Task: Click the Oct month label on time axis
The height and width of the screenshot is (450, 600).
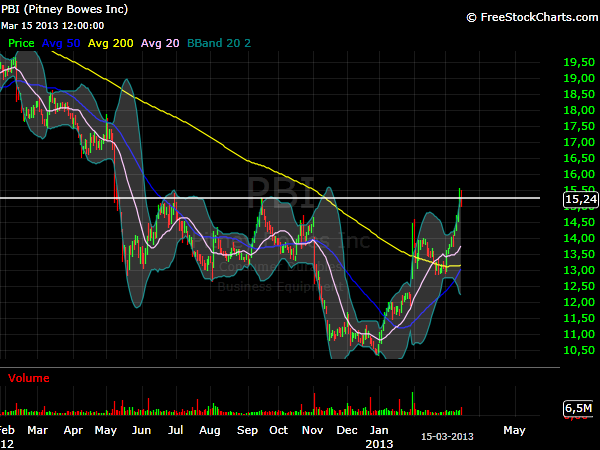Action: [x=279, y=430]
